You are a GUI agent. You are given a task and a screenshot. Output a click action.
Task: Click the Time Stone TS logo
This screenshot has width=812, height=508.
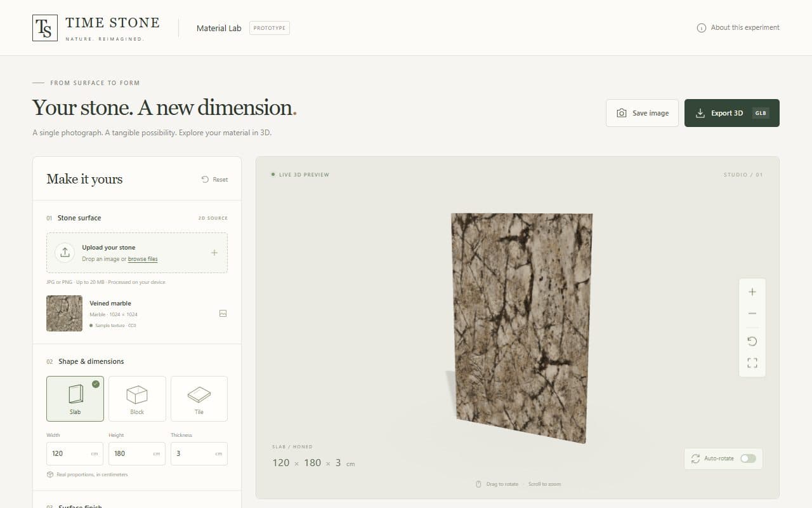pyautogui.click(x=45, y=28)
